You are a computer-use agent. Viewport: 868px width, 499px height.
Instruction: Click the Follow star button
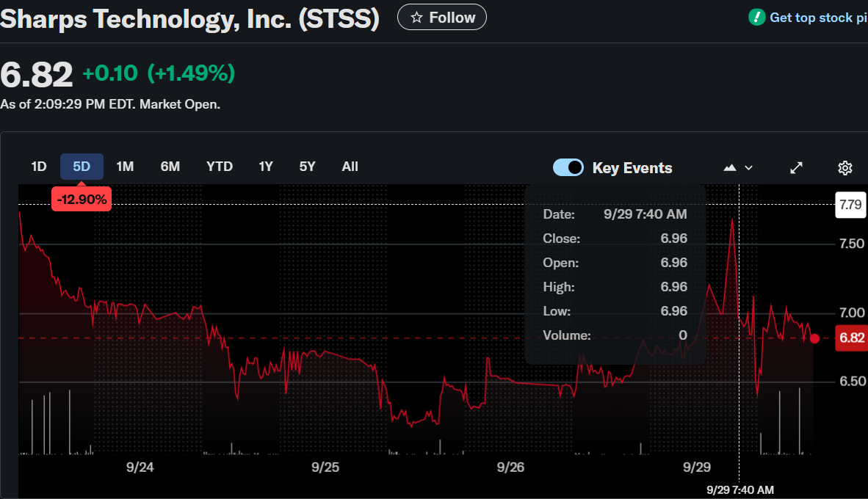pos(442,17)
